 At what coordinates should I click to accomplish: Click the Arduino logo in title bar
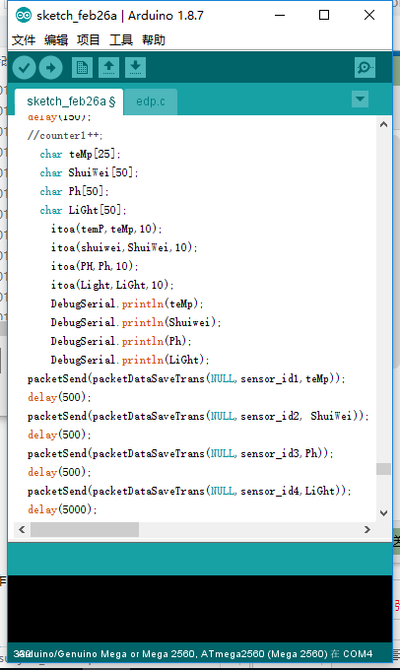point(24,15)
